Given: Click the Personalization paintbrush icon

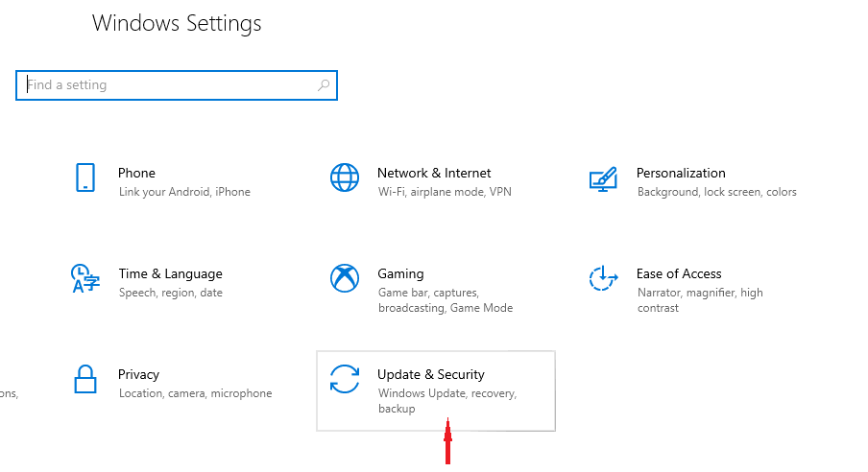Looking at the screenshot, I should pos(602,178).
